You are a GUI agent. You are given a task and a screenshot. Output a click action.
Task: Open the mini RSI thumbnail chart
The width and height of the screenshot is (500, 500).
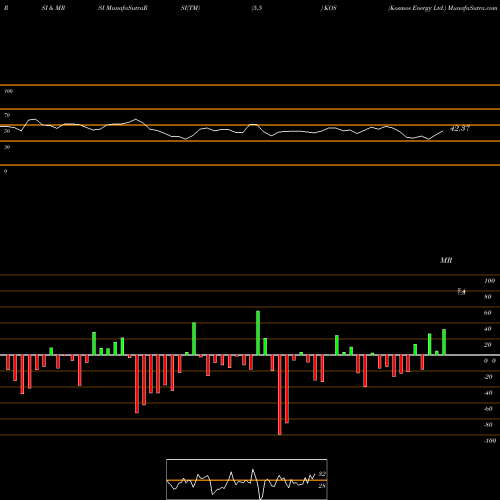[247, 479]
